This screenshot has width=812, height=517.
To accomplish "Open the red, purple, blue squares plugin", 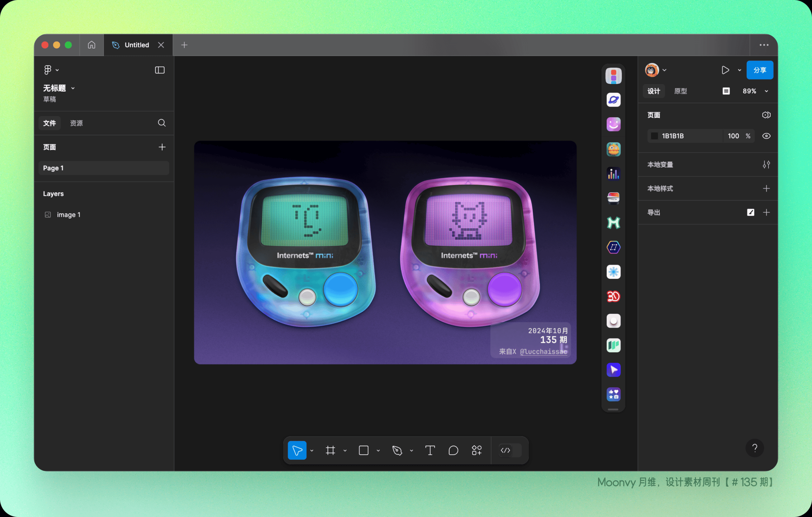I will tap(613, 76).
